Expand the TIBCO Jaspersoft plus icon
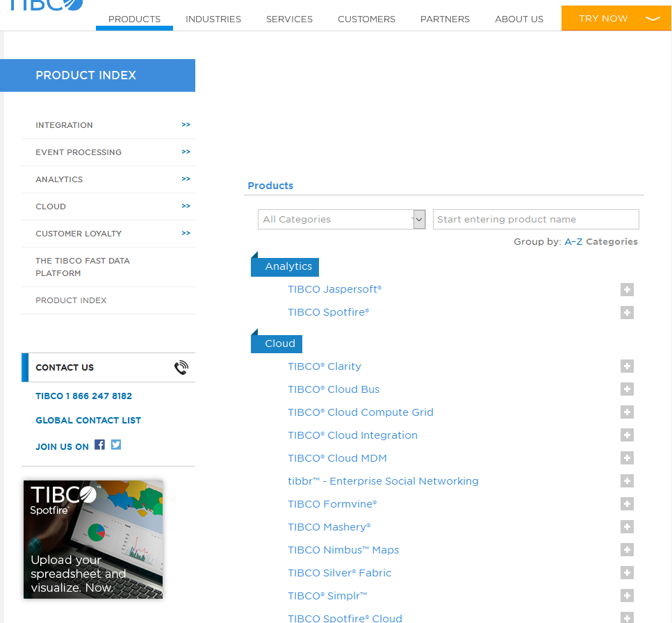Image resolution: width=672 pixels, height=623 pixels. pos(627,290)
